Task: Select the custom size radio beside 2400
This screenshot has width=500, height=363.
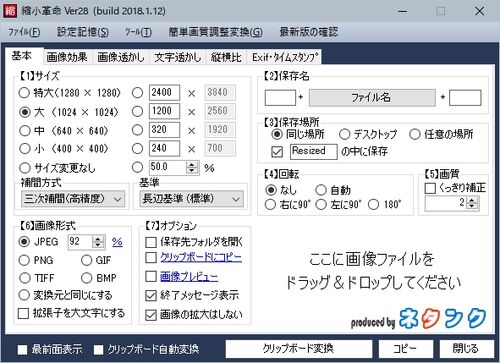Action: tap(137, 93)
